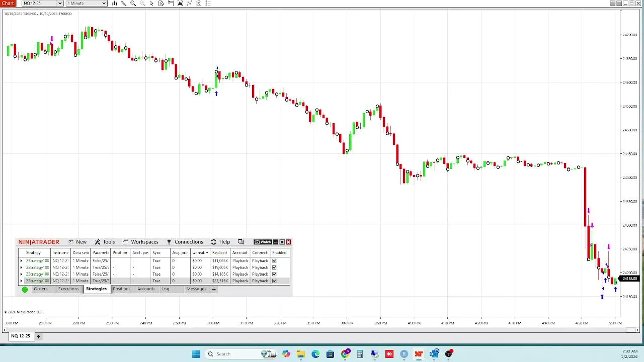Viewport: 644px width, 362px height.
Task: Open the chart properties icon in toolbar
Action: (199, 4)
